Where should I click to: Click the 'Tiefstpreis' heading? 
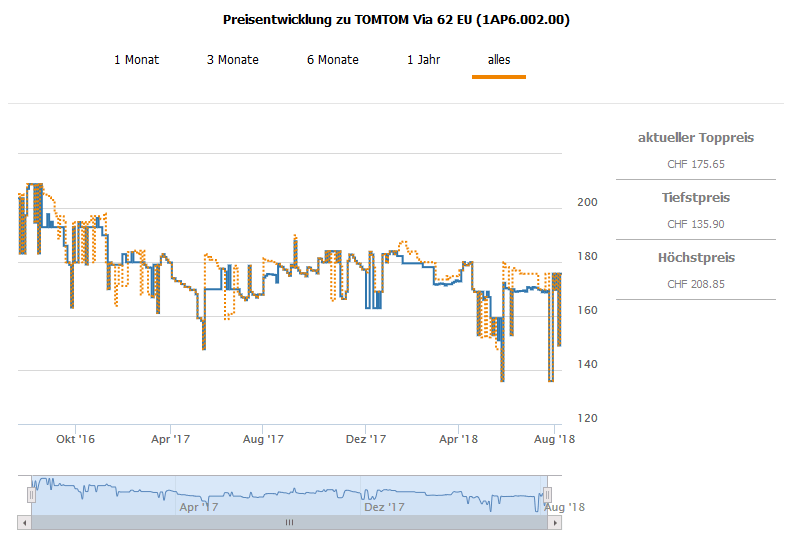695,198
